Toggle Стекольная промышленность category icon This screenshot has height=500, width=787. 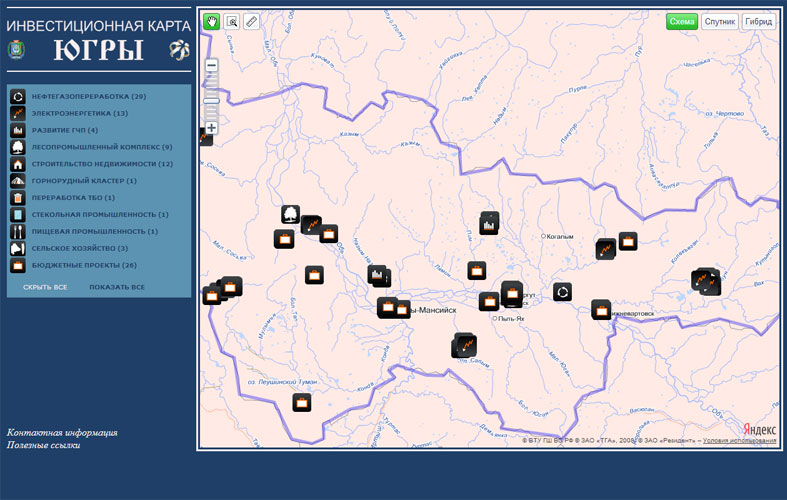18,215
